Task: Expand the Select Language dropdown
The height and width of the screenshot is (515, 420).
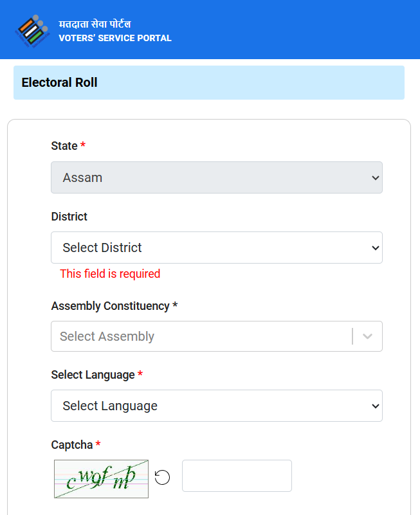Action: pos(217,406)
